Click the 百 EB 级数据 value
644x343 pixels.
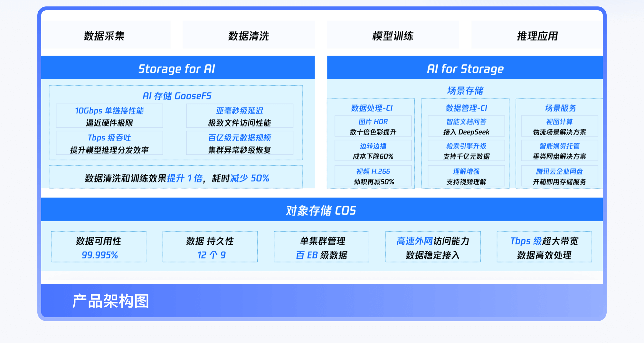(322, 255)
